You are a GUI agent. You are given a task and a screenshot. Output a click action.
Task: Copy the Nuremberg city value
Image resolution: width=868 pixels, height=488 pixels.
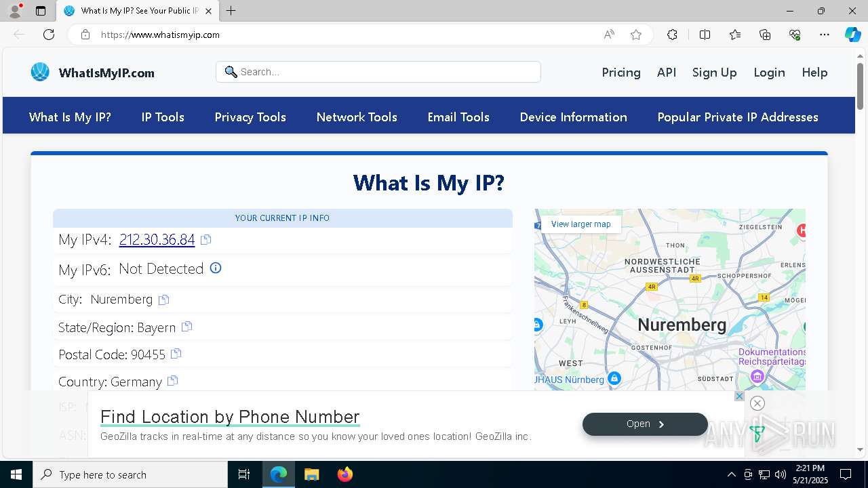click(x=163, y=300)
